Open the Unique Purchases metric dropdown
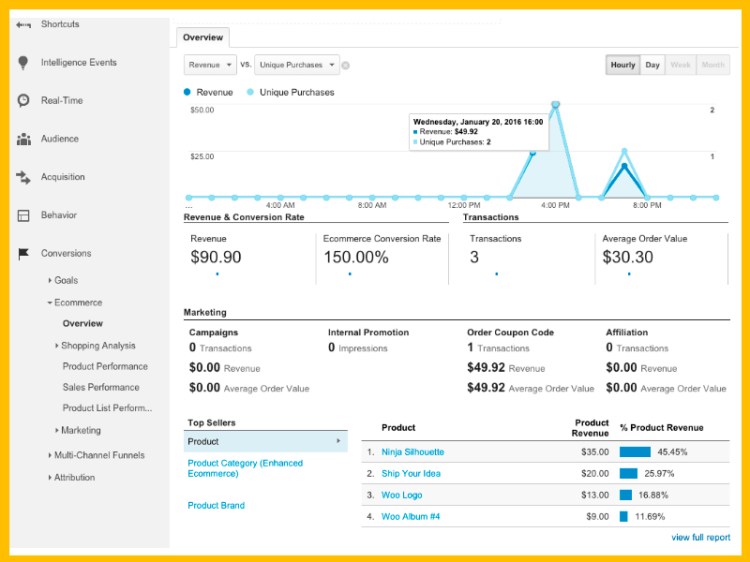Image resolution: width=750 pixels, height=562 pixels. point(297,65)
